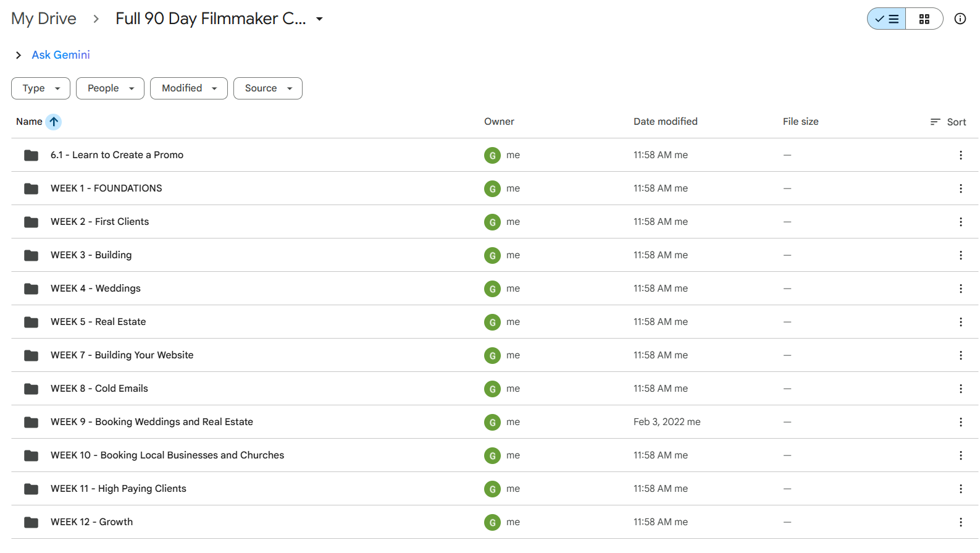Open the Source filter dropdown
Viewport: 980px width, 553px height.
click(x=268, y=88)
